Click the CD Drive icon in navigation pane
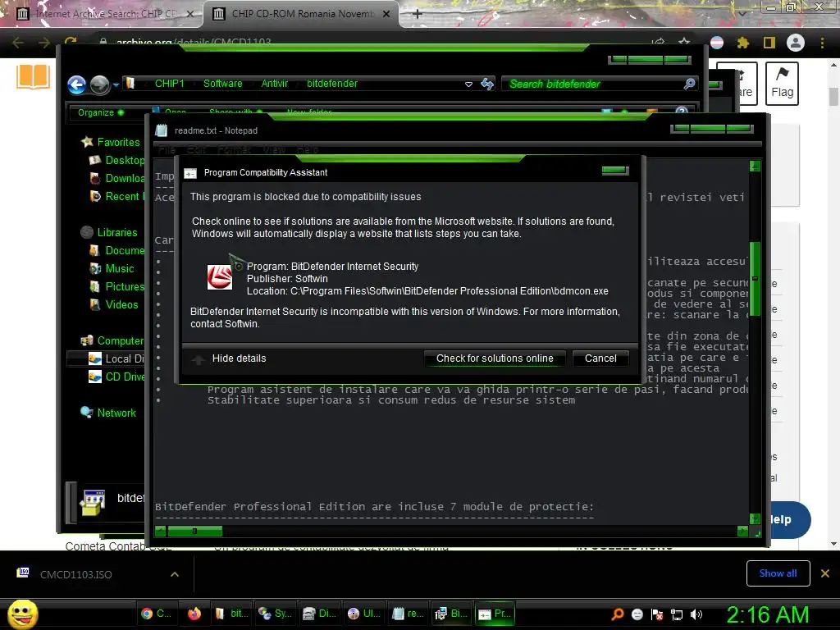Screen dimensions: 840x630 tap(95, 377)
